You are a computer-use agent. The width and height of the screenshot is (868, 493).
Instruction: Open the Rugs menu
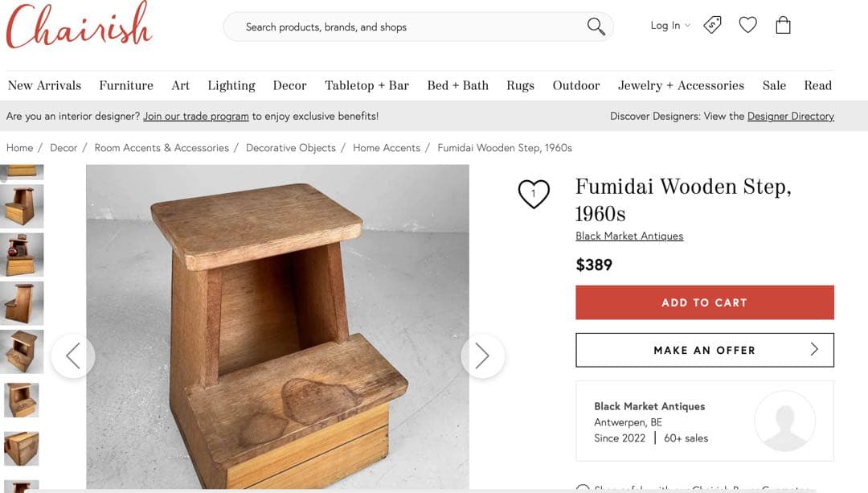point(520,85)
